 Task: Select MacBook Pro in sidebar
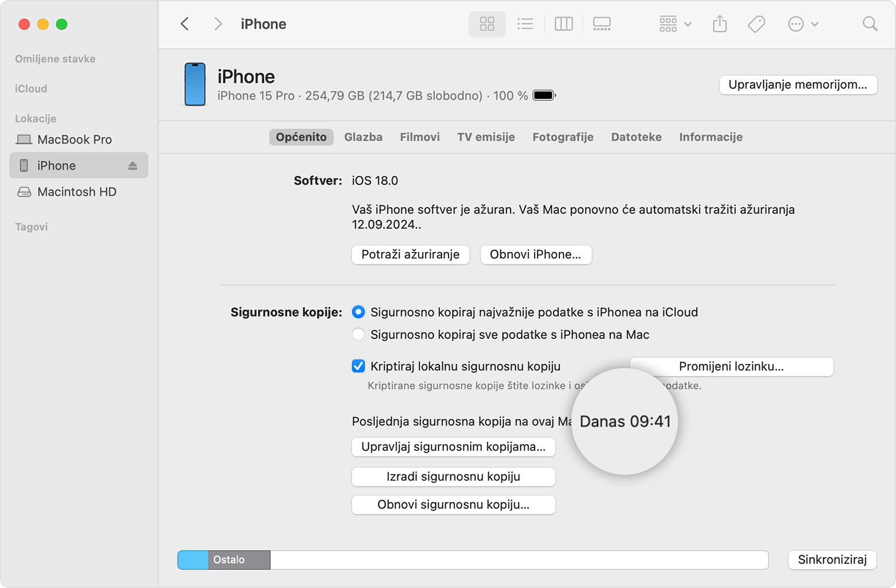coord(79,140)
